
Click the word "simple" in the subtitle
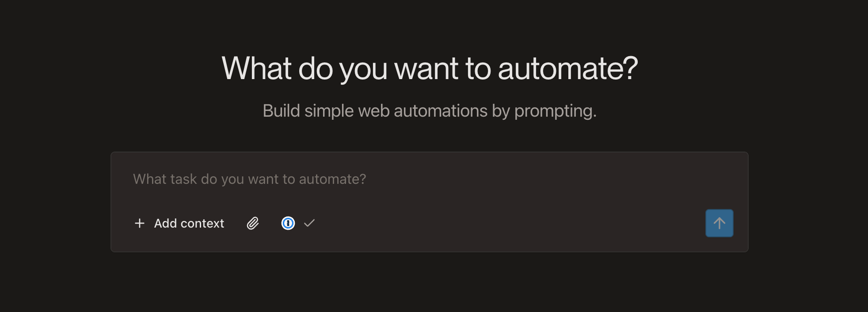(328, 110)
